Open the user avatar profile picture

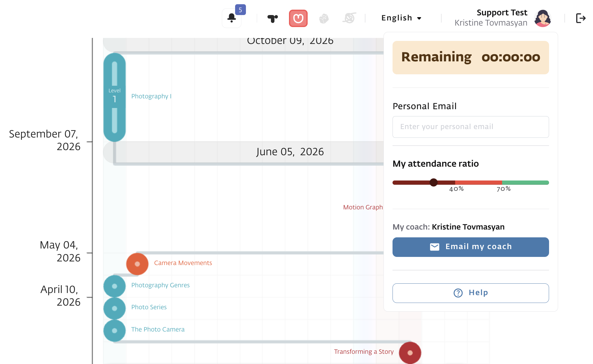click(542, 18)
